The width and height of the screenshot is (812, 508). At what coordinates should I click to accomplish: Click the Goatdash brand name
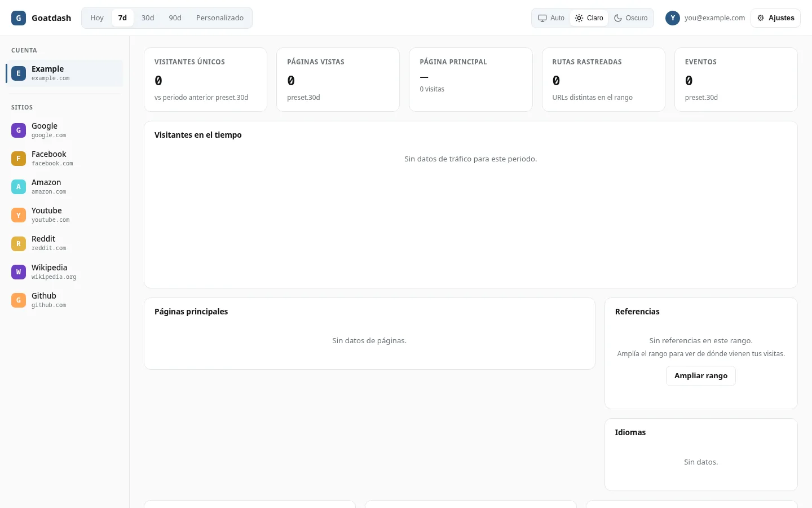coord(51,18)
